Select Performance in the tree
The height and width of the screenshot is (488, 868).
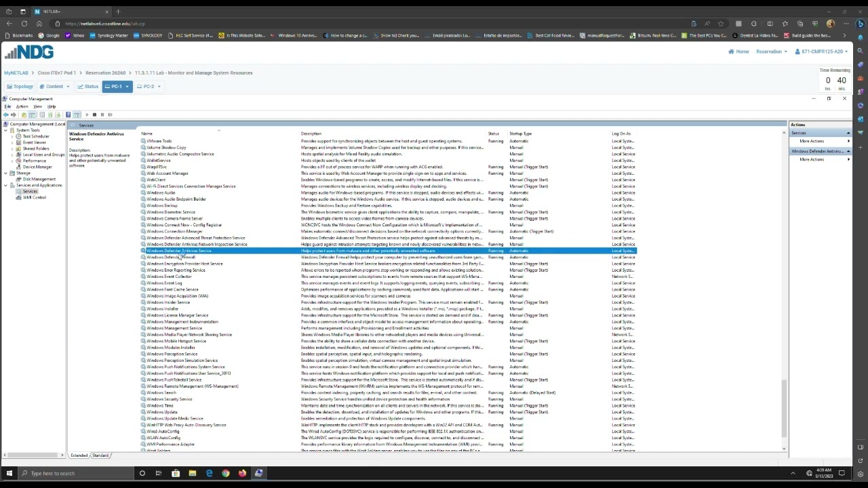(35, 161)
